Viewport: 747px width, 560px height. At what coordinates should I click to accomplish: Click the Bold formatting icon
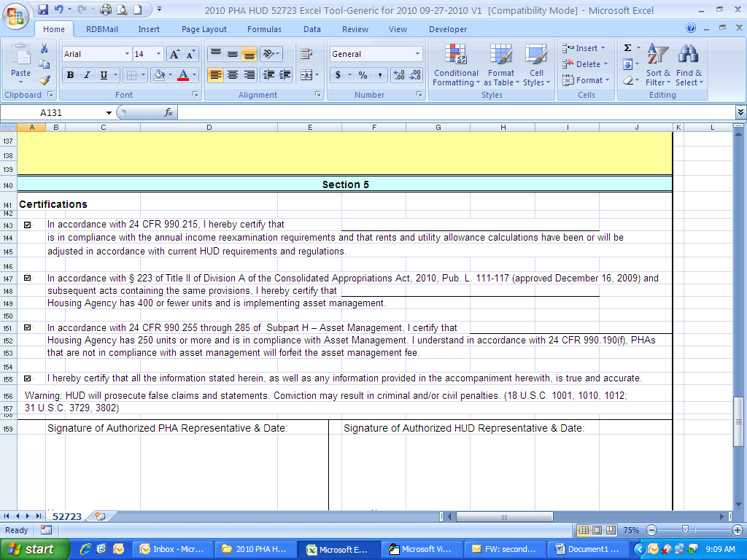point(70,75)
